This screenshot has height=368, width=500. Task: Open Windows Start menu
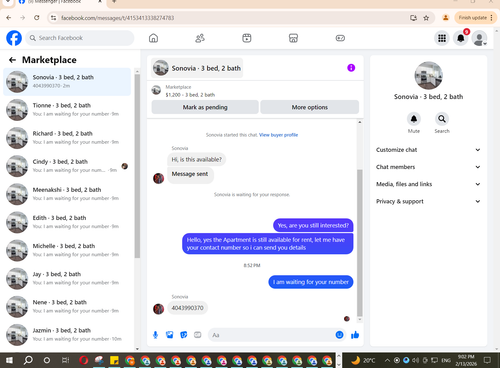click(x=9, y=360)
